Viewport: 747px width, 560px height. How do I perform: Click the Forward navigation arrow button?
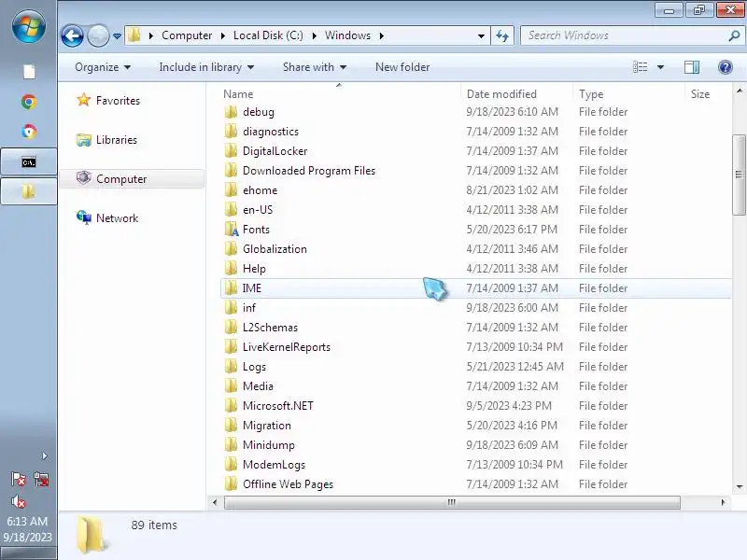(x=99, y=35)
